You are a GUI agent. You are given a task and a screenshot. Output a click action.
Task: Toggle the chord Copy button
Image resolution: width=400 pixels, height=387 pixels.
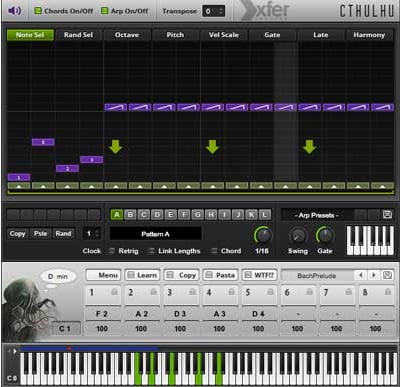[x=182, y=275]
